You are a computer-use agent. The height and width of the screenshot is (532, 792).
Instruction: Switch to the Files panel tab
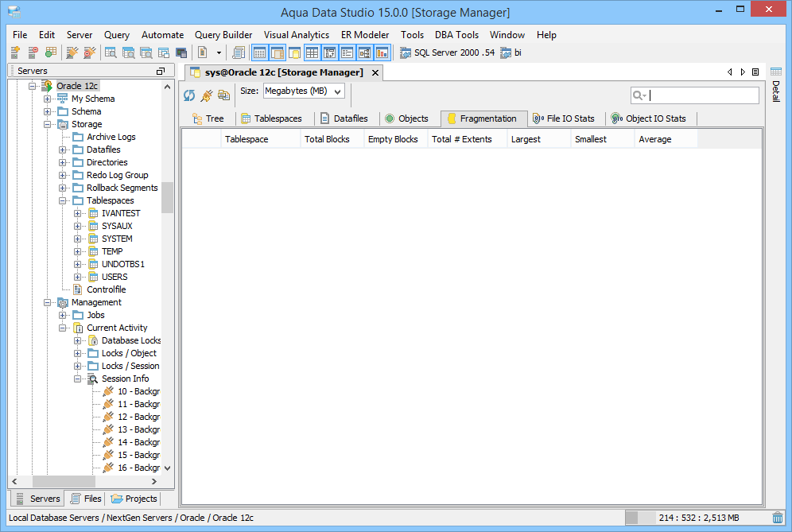86,499
